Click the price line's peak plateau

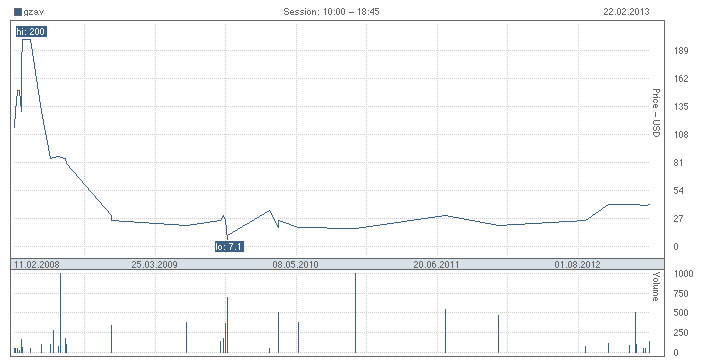(27, 40)
